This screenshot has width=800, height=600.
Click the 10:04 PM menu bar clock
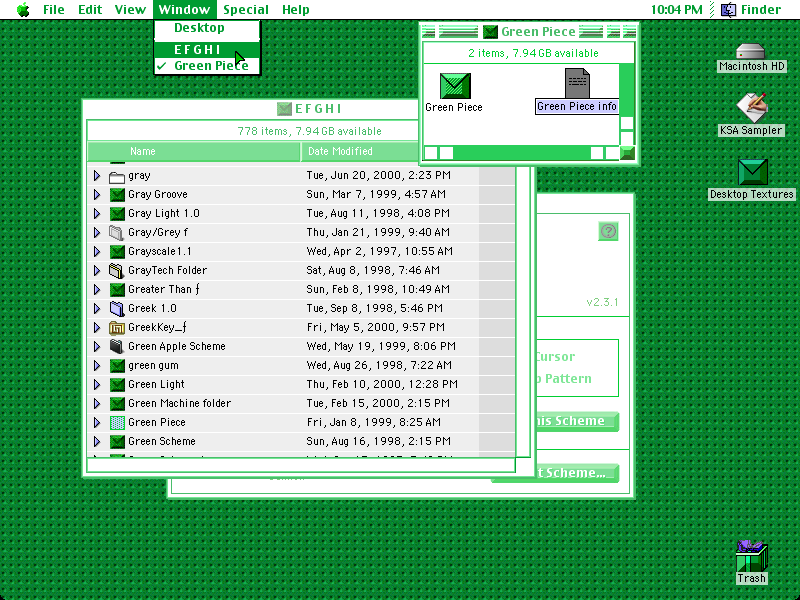(676, 10)
